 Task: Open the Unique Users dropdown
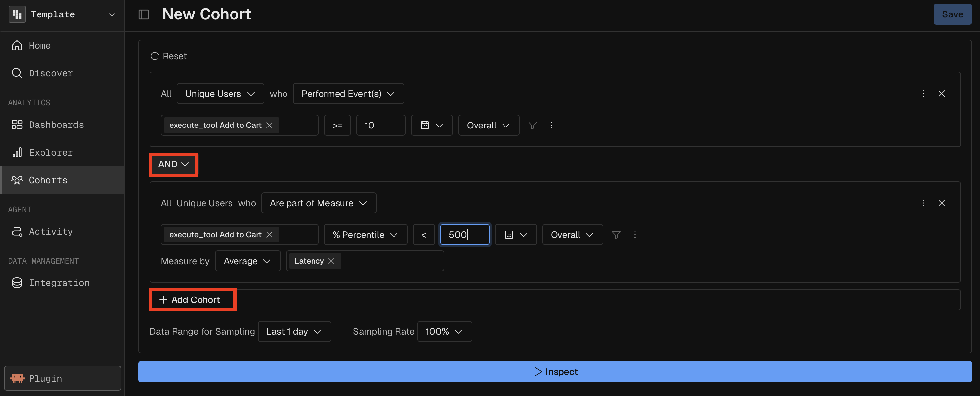pos(220,94)
